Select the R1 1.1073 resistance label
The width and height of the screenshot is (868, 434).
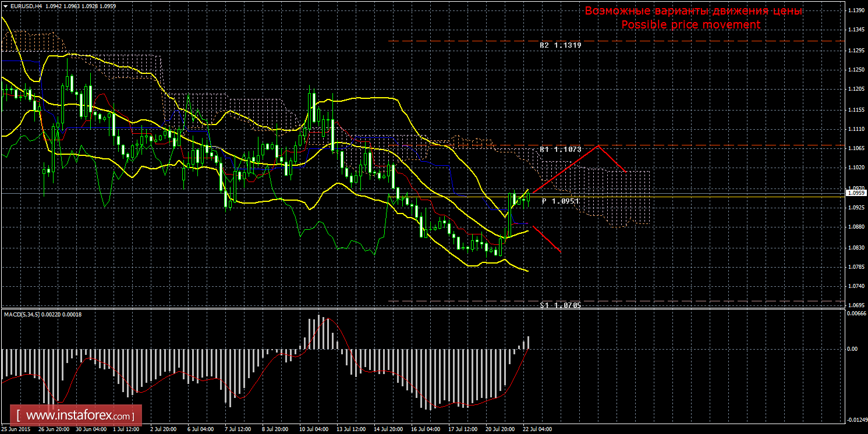point(559,150)
